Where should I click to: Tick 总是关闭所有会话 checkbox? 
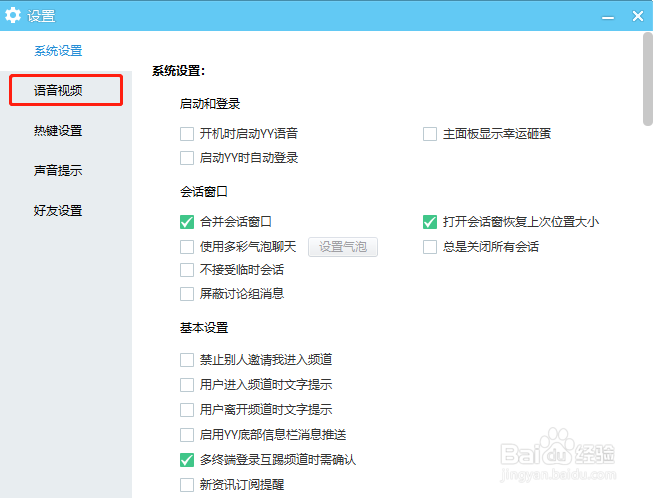[x=430, y=247]
